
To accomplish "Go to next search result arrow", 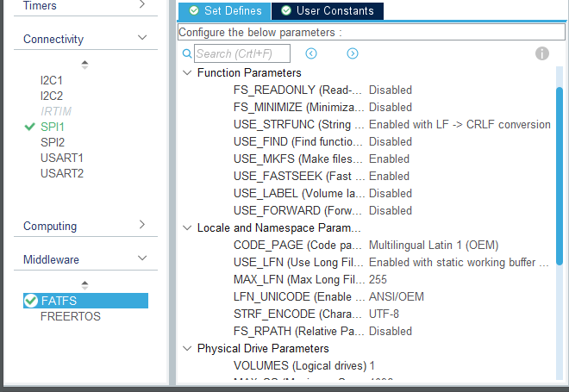I will [x=353, y=53].
